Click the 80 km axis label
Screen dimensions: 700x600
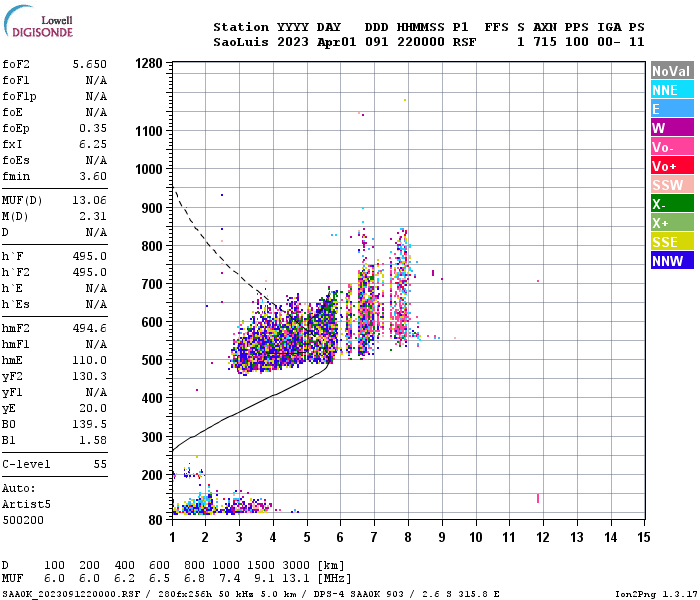coord(156,520)
